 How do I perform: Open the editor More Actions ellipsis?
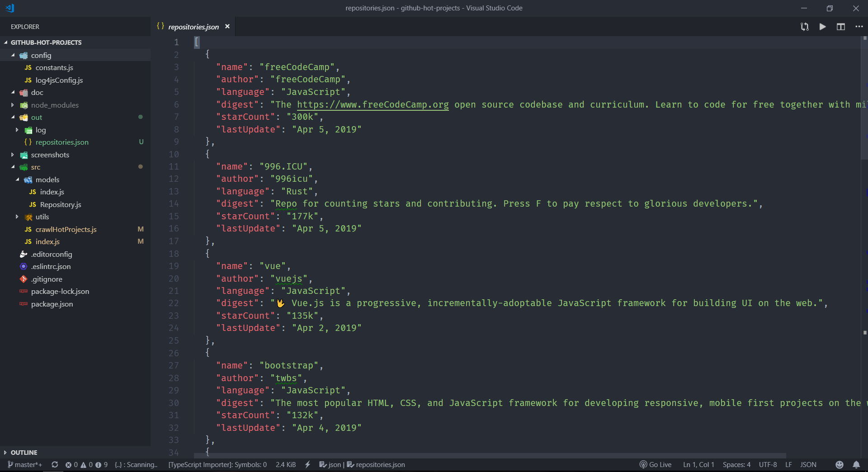click(859, 27)
